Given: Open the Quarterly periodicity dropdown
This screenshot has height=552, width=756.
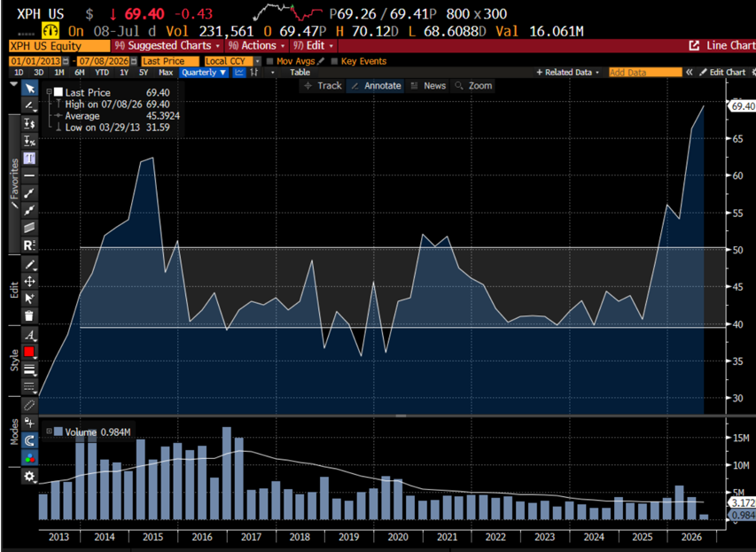Looking at the screenshot, I should pyautogui.click(x=204, y=73).
